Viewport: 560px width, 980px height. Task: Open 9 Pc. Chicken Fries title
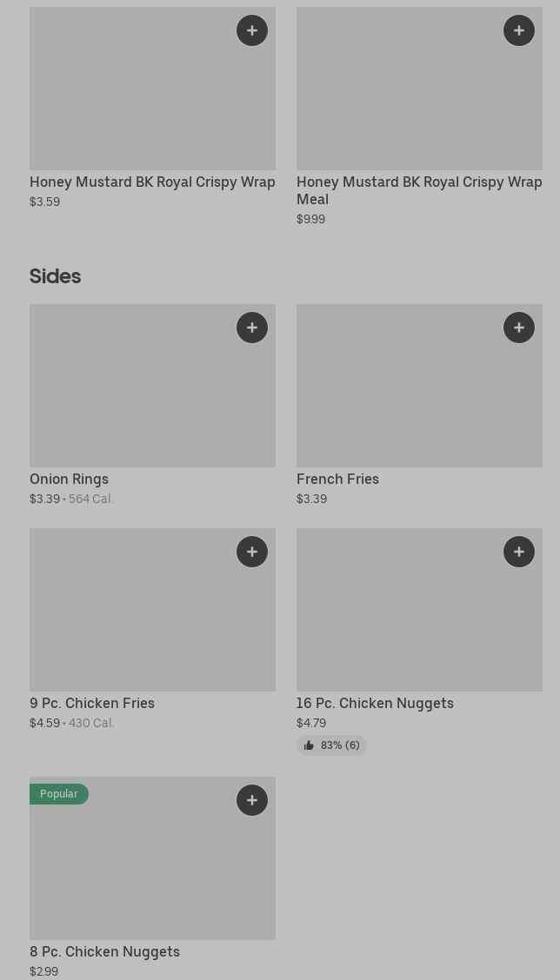point(92,703)
